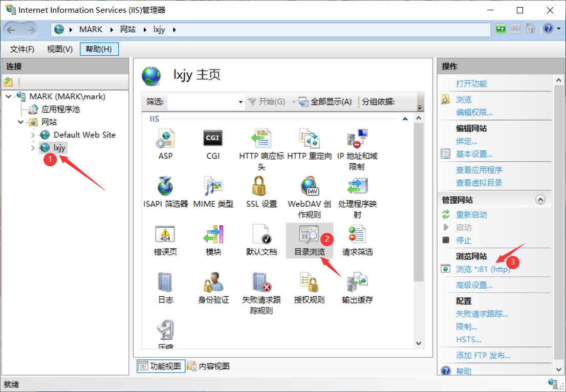Open the 帮助(H) menu

click(99, 49)
